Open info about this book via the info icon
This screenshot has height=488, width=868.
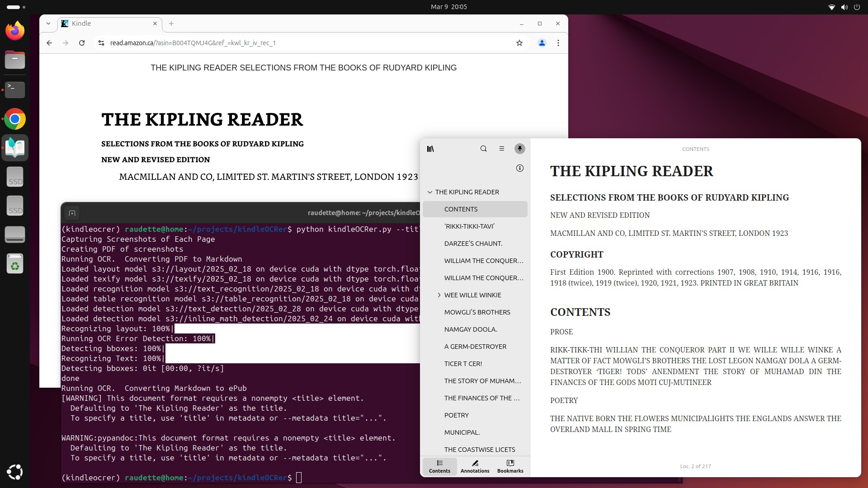coord(519,168)
